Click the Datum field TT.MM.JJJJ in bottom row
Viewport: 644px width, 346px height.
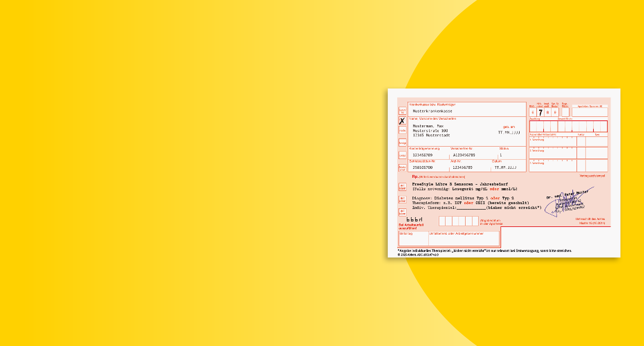point(505,167)
